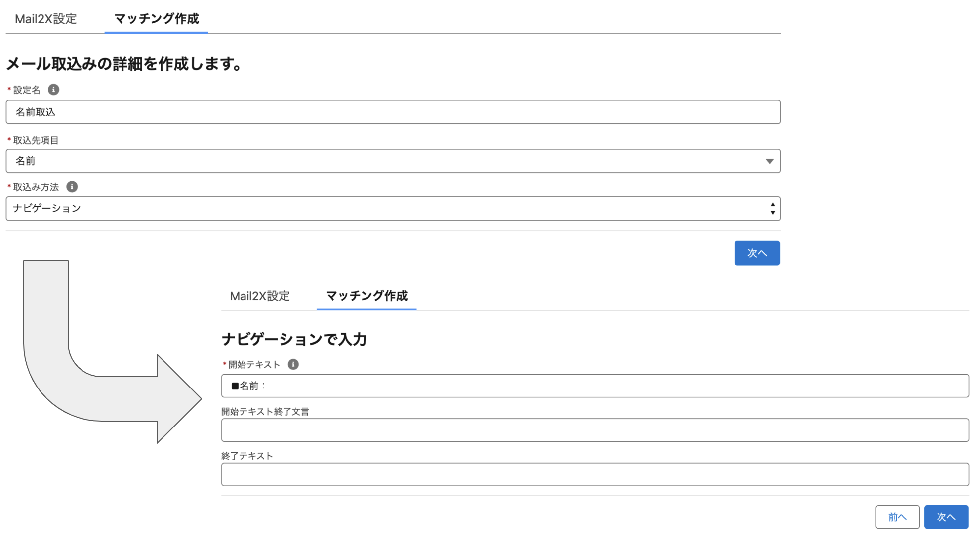Viewport: 980px width, 543px height.
Task: Click 次へ button in navigation form
Action: [946, 517]
